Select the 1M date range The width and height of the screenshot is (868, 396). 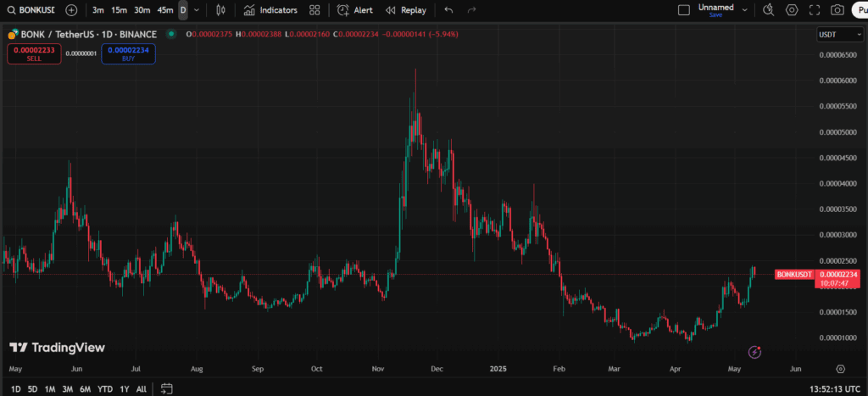(x=50, y=389)
